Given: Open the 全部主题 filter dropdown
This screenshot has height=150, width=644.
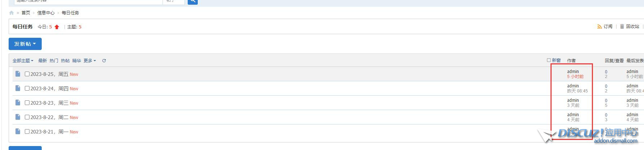Looking at the screenshot, I should pyautogui.click(x=23, y=61).
